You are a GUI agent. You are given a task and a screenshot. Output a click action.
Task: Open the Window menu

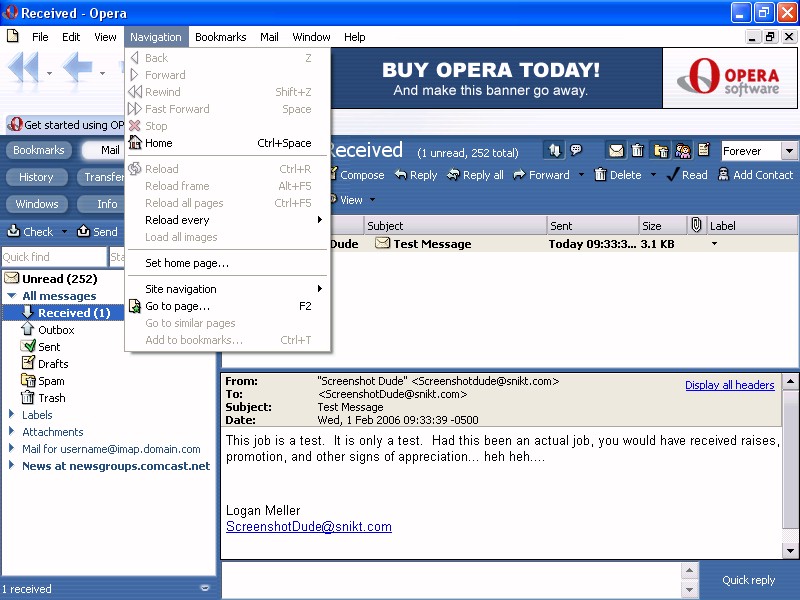[311, 37]
